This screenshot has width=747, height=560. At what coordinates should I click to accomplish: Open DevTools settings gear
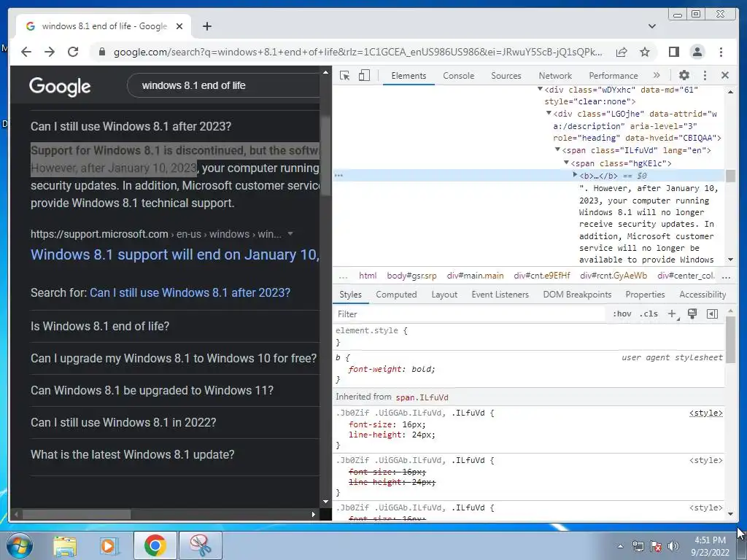click(684, 75)
